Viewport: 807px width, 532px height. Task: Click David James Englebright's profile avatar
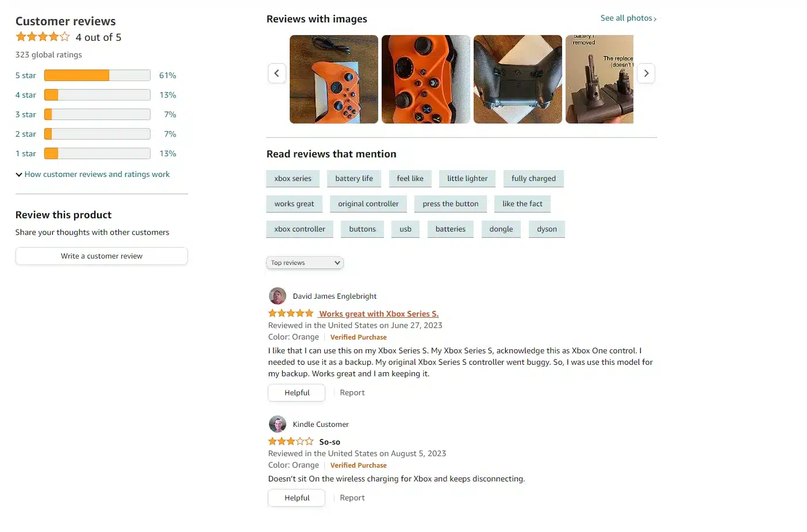(278, 296)
